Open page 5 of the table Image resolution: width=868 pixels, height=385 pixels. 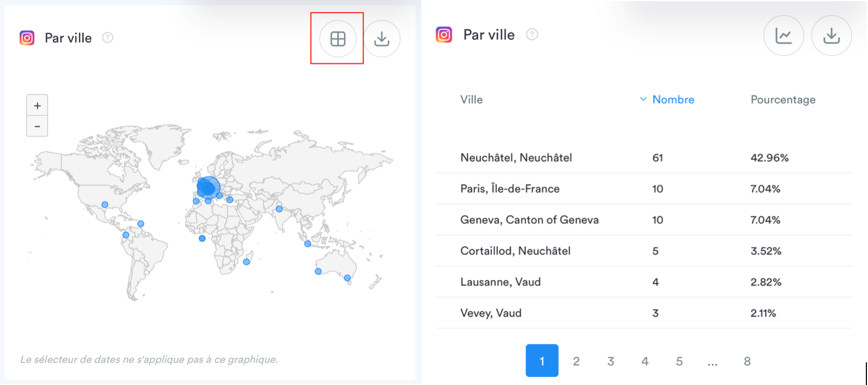[x=679, y=361]
